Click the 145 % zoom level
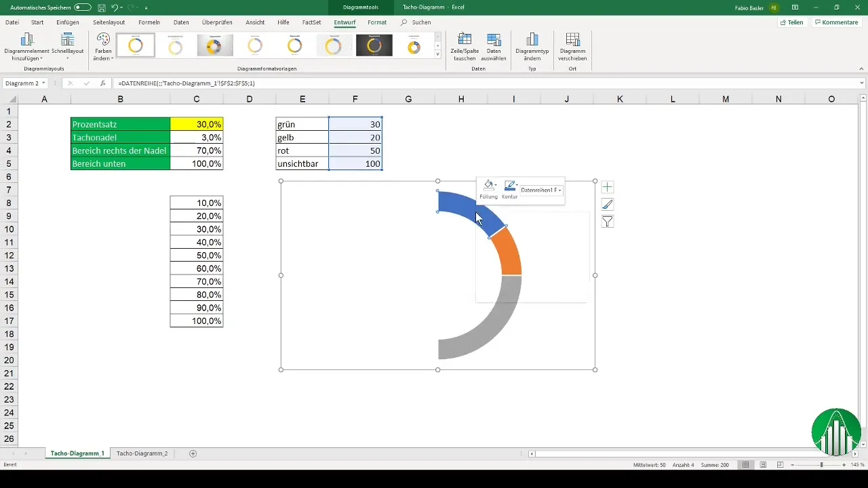868x488 pixels. point(857,464)
